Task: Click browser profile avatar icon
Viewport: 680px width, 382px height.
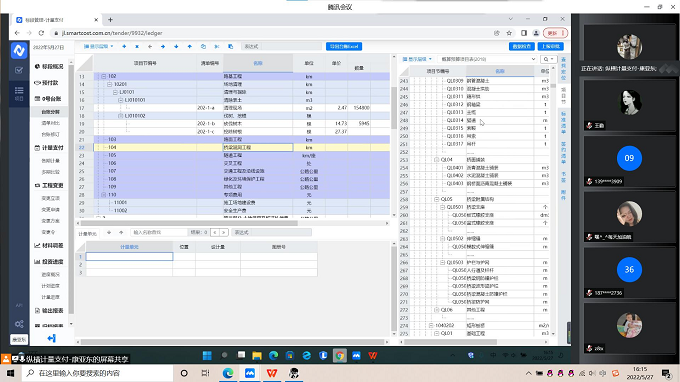Action: coord(536,33)
